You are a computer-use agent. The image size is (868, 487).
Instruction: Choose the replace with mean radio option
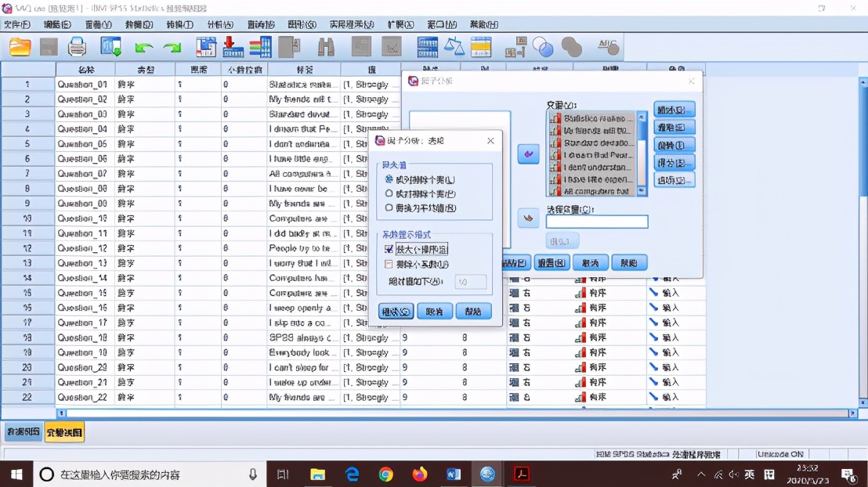[x=389, y=208]
